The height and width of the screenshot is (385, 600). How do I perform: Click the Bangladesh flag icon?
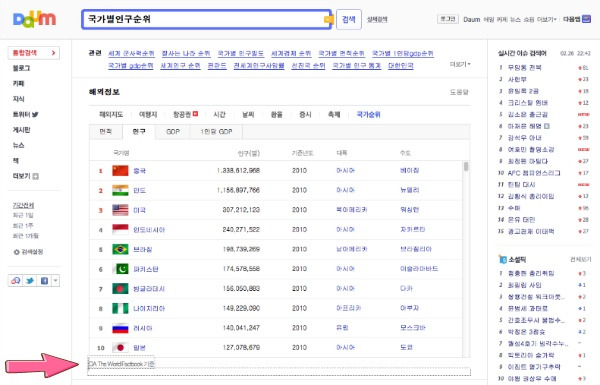coord(120,289)
